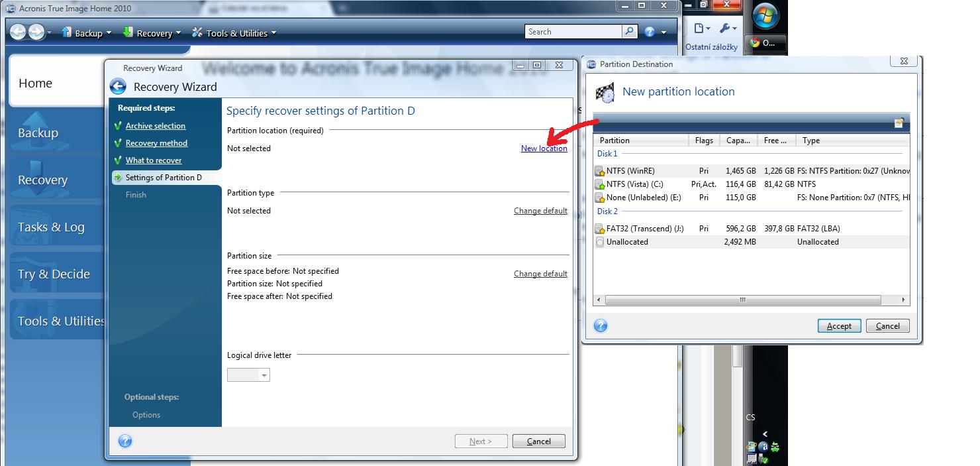This screenshot has width=980, height=466.
Task: Click Accept in Partition Destination dialog
Action: pos(839,326)
